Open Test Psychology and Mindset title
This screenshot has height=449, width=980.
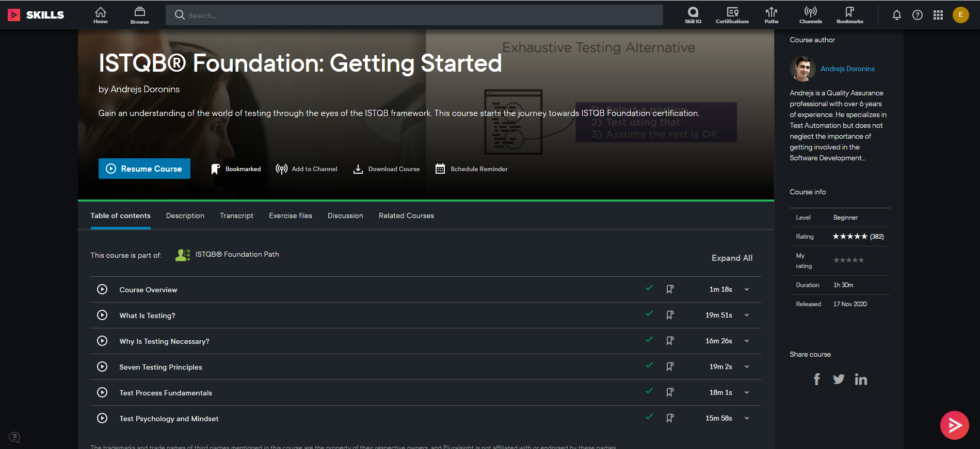(169, 419)
